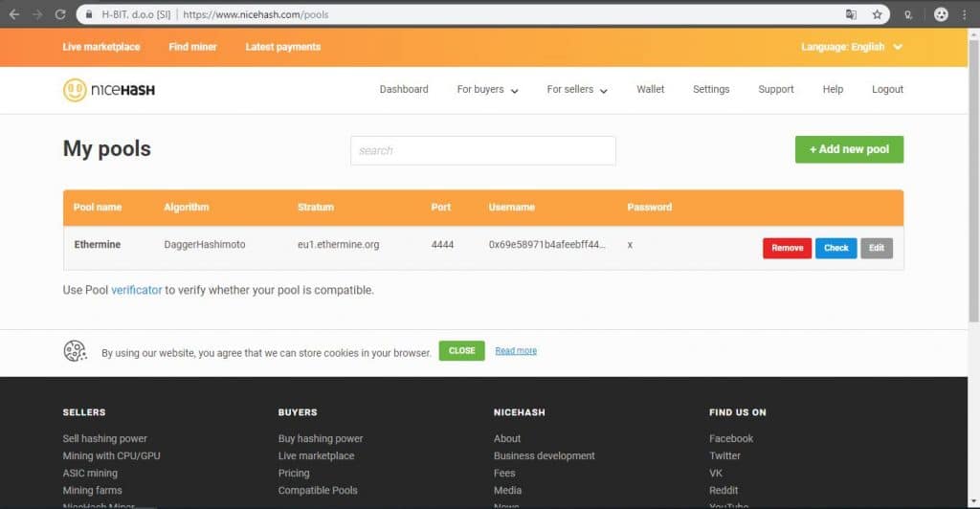Expand the For buyers menu
This screenshot has height=509, width=980.
click(x=487, y=89)
